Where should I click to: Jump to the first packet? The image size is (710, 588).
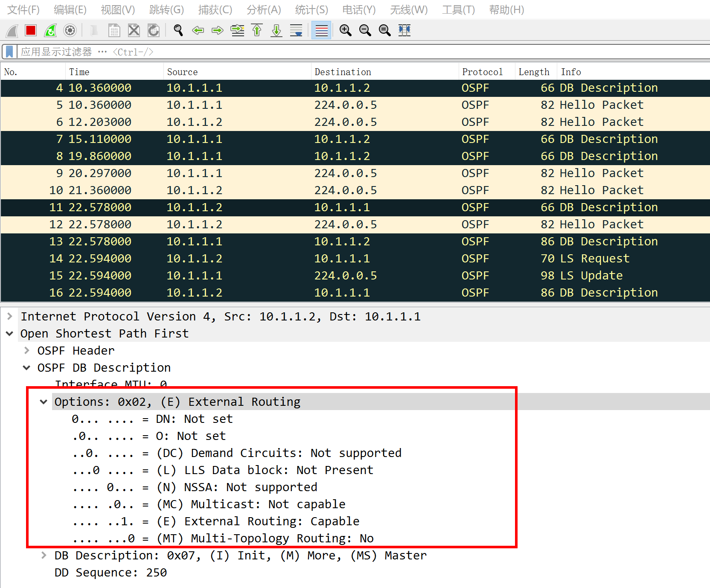point(257,30)
